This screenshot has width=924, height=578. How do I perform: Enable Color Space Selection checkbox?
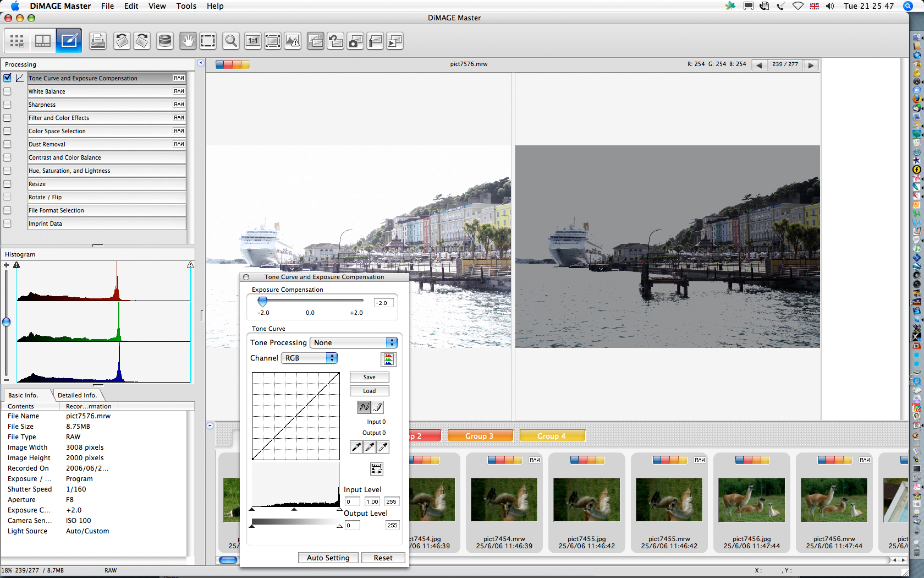click(7, 131)
